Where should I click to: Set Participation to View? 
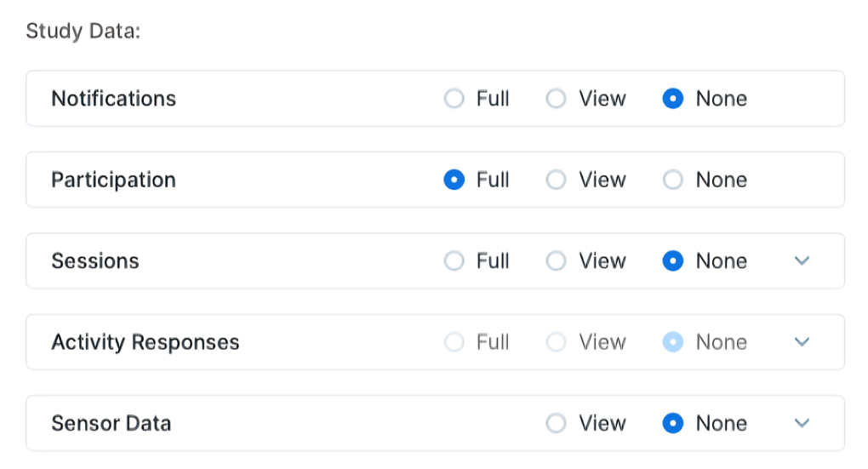point(556,180)
